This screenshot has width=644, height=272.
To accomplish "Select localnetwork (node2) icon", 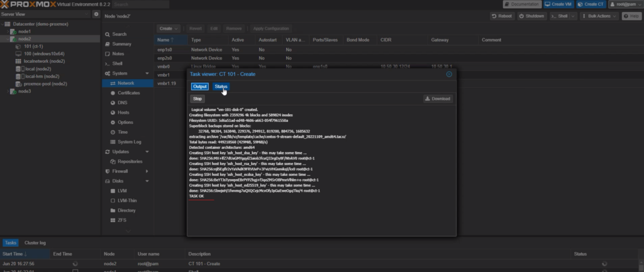I will tap(18, 61).
